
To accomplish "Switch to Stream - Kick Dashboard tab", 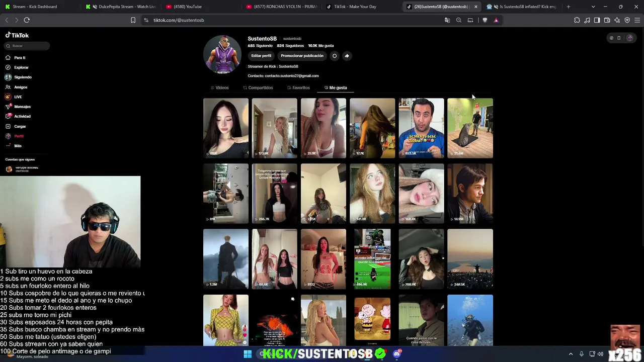I will (40, 7).
